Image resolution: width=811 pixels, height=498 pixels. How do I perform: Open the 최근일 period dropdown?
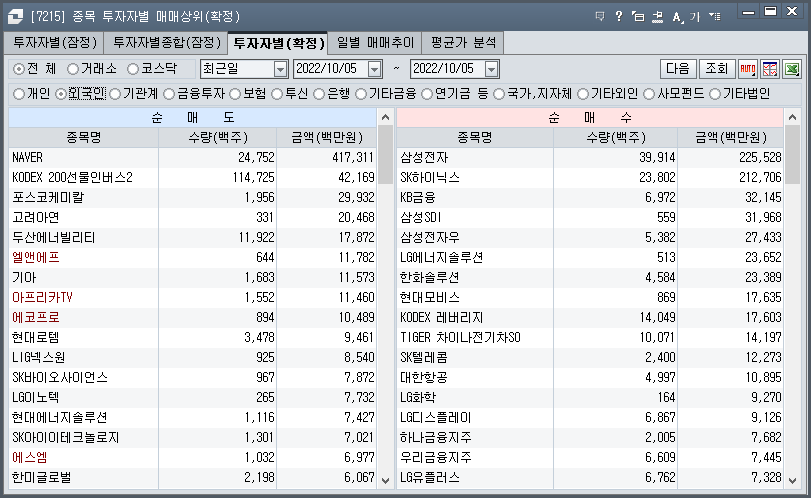coord(280,69)
